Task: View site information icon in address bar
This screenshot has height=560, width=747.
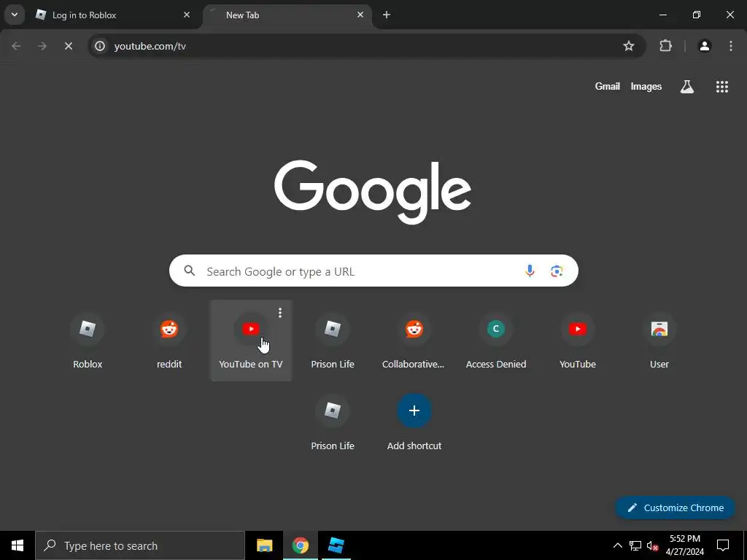Action: click(x=99, y=46)
